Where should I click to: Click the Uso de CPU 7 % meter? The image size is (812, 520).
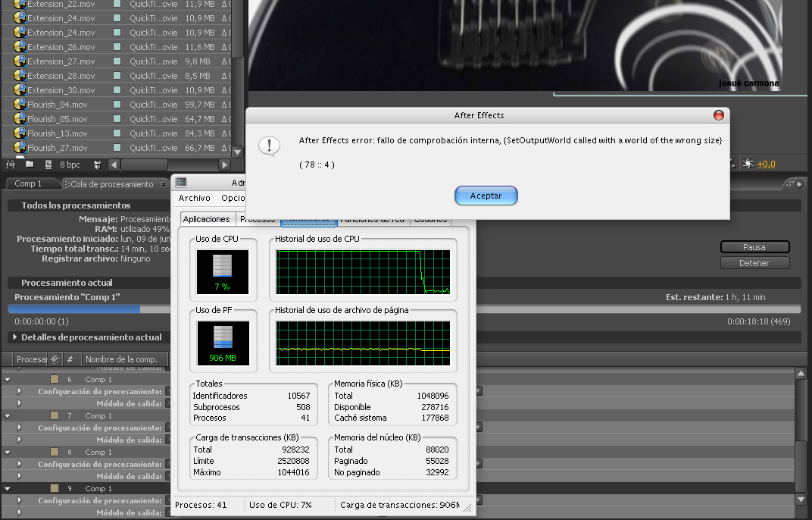click(x=223, y=271)
